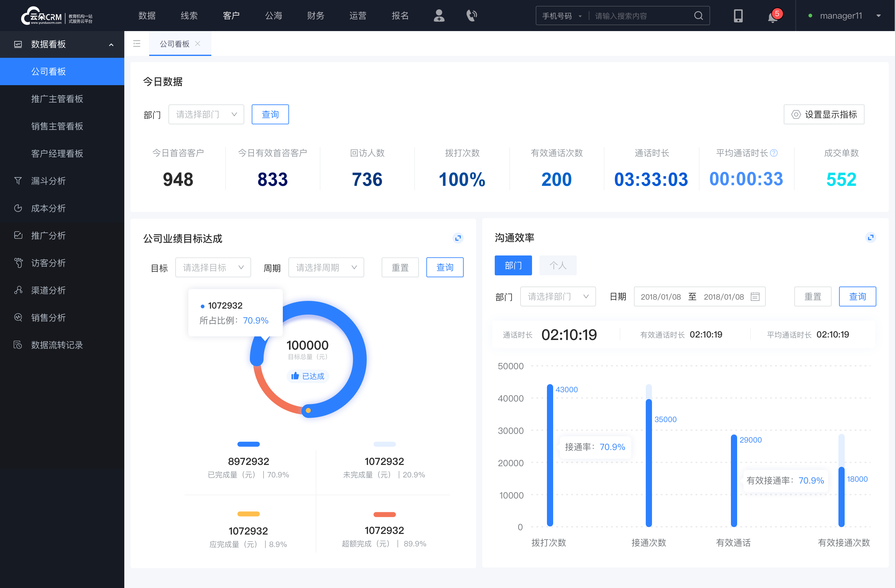Image resolution: width=895 pixels, height=588 pixels.
Task: Click the 访客分析 visitor analysis icon
Action: click(x=18, y=262)
